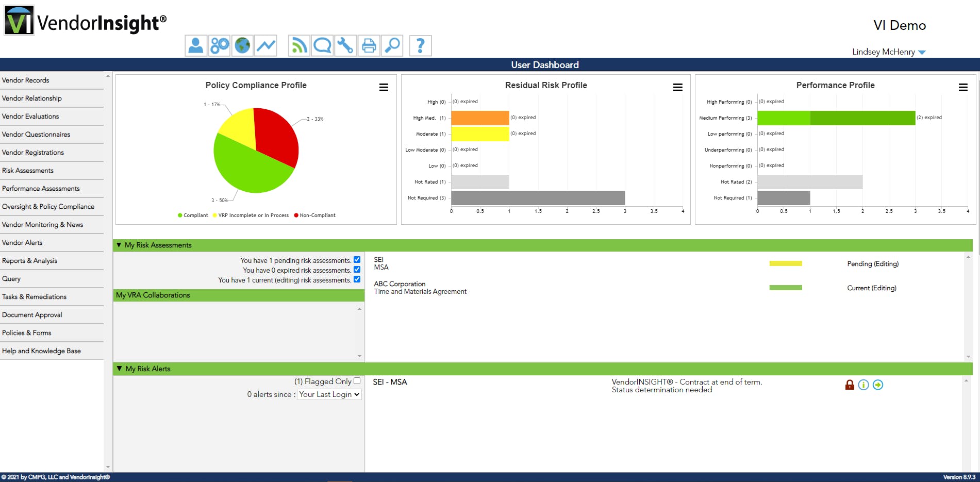Go to Performance Assessments
Image resolution: width=980 pixels, height=482 pixels.
(x=52, y=189)
